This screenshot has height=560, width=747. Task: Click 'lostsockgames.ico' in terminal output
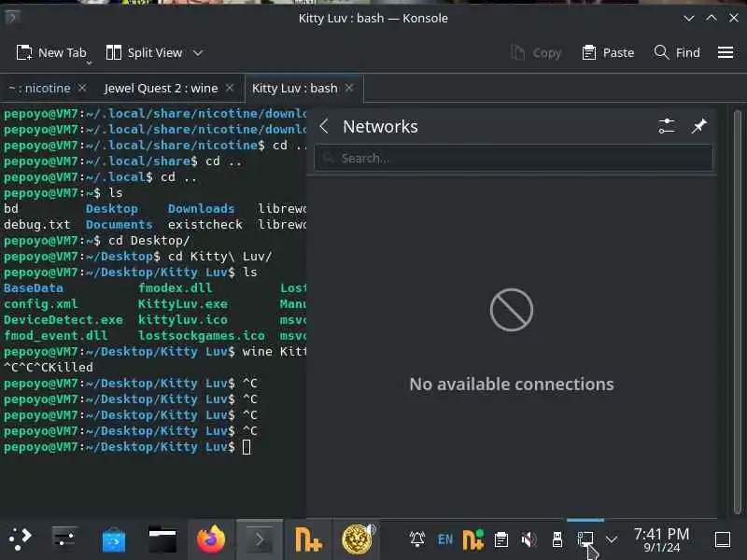[202, 336]
